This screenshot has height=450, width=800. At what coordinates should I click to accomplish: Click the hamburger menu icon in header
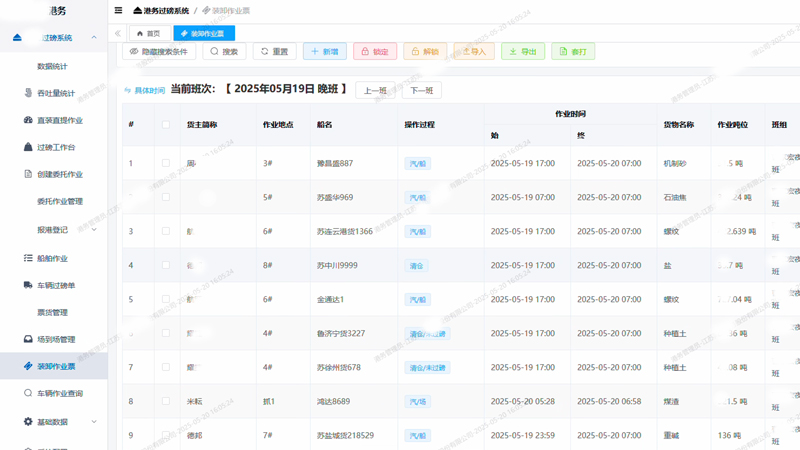(118, 11)
